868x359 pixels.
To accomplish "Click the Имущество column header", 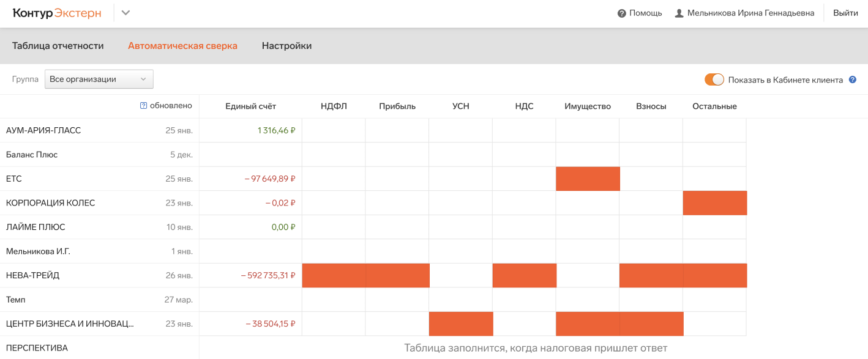I will click(588, 106).
